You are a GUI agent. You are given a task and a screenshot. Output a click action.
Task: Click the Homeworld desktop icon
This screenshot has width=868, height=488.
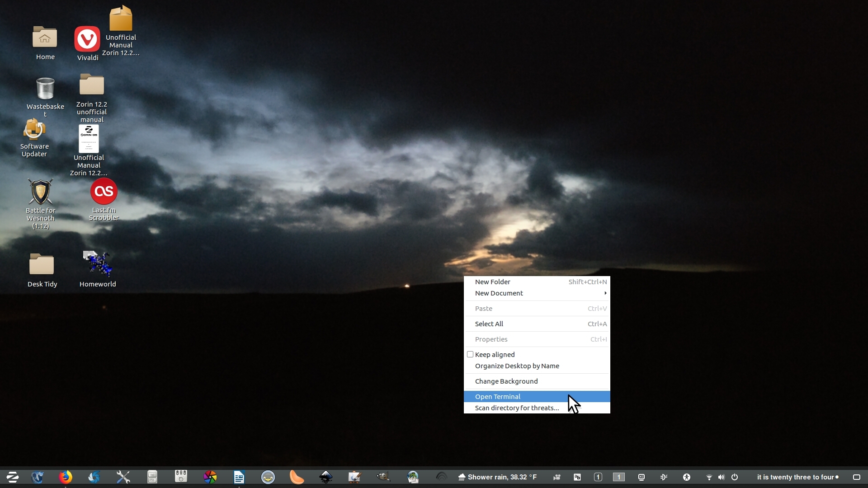98,264
